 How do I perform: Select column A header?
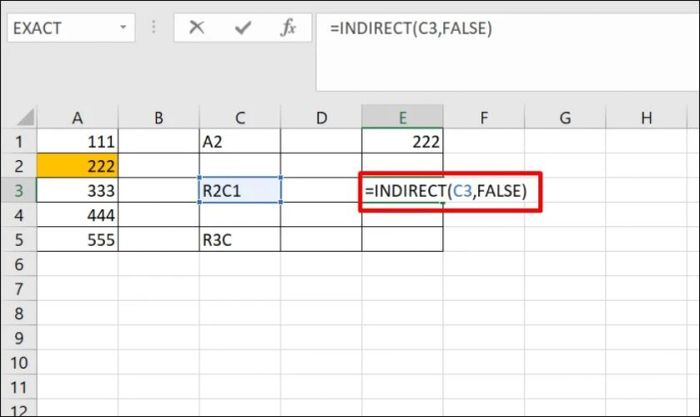78,118
